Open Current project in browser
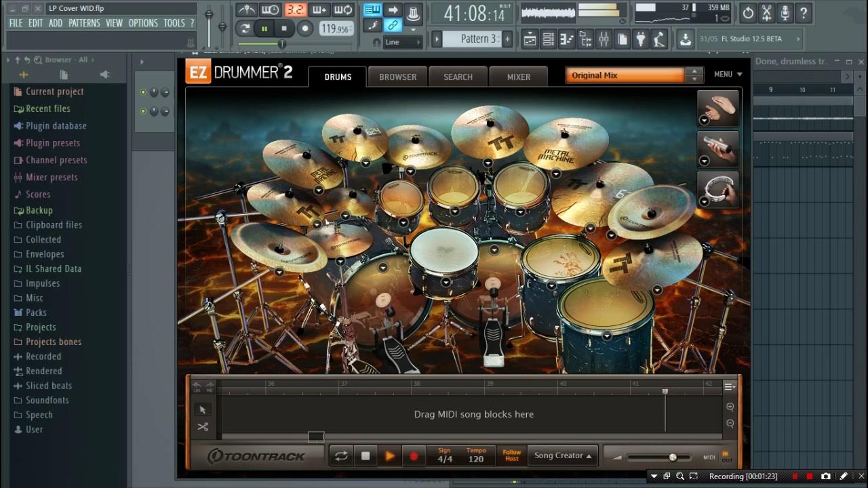This screenshot has height=488, width=868. click(54, 91)
